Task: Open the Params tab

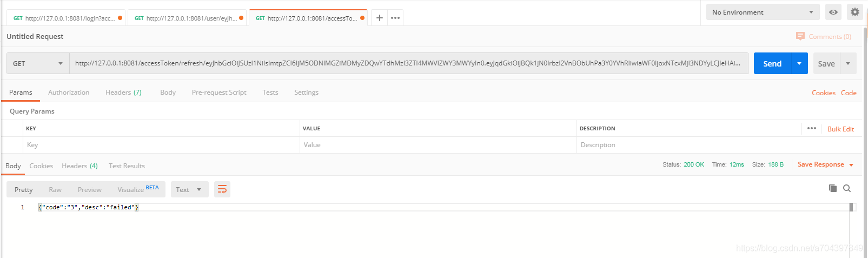Action: pyautogui.click(x=21, y=92)
